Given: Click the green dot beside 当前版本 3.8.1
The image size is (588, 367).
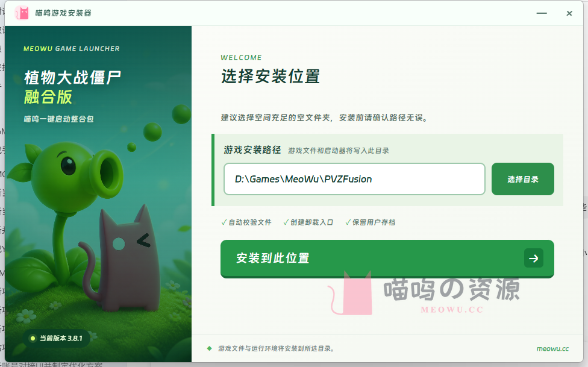Looking at the screenshot, I should pos(33,338).
